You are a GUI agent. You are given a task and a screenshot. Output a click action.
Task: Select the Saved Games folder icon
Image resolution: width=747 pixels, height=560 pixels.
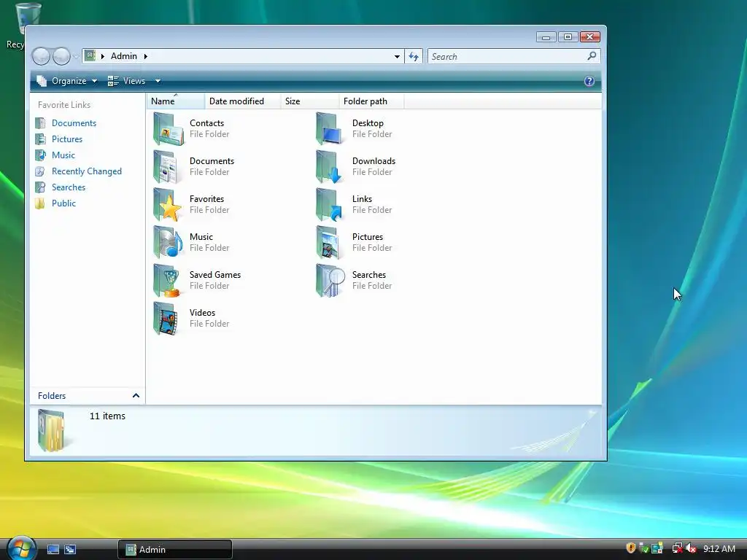[x=169, y=281]
